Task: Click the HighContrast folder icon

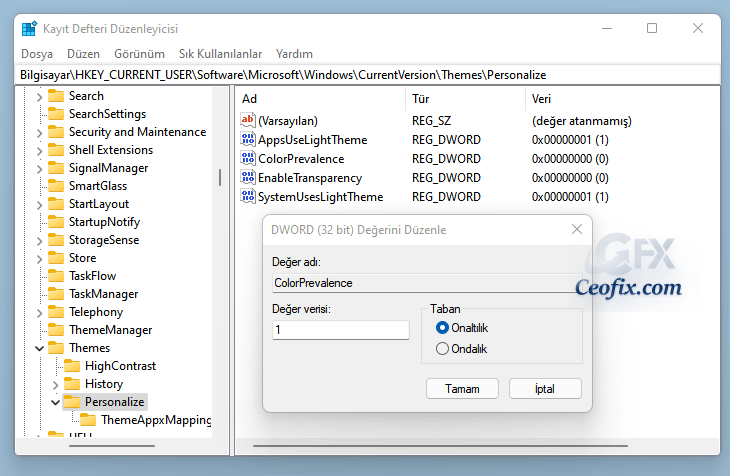Action: [72, 366]
